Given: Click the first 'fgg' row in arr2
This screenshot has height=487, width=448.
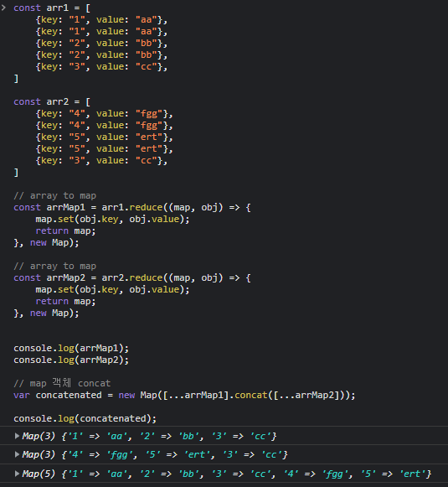Looking at the screenshot, I should [x=104, y=114].
